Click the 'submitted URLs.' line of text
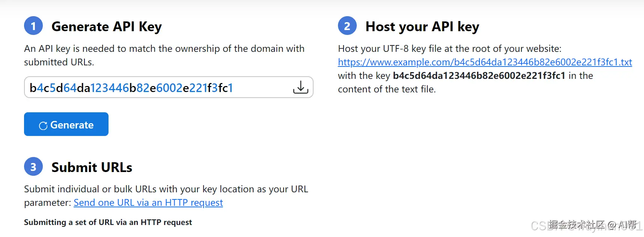The image size is (644, 237). click(x=59, y=62)
